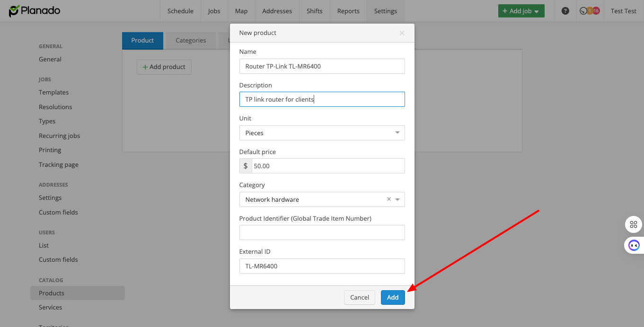Open Recurring jobs settings
This screenshot has height=327, width=644.
(59, 136)
